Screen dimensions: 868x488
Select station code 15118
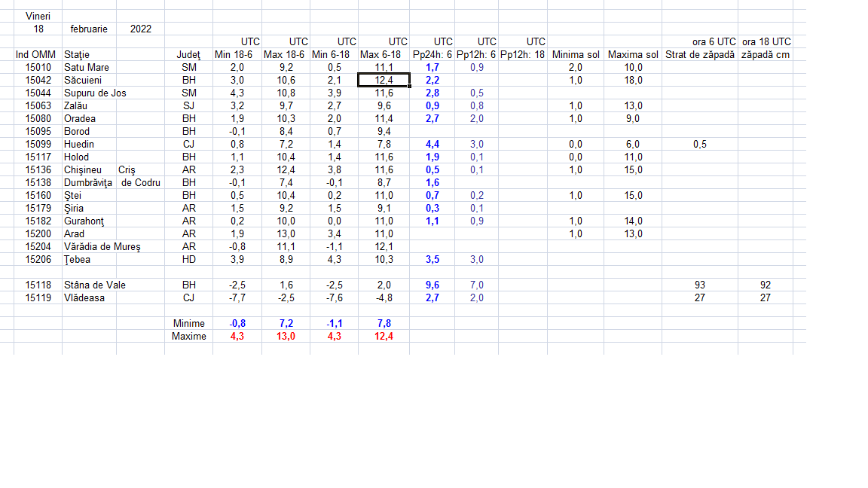point(38,285)
